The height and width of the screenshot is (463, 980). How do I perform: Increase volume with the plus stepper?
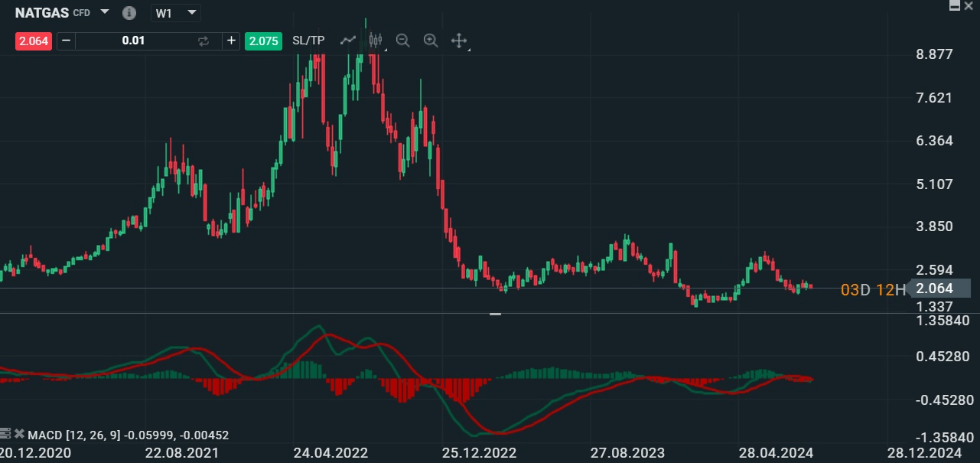coord(231,41)
